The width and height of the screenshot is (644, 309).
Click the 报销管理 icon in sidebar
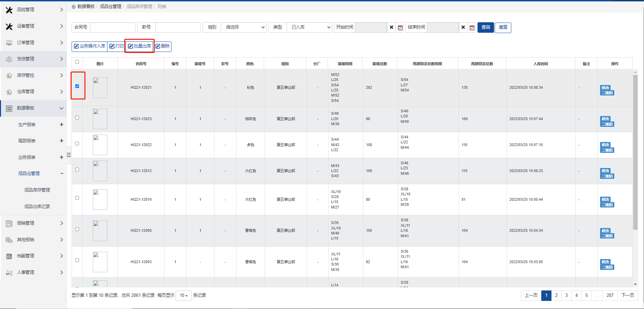pyautogui.click(x=9, y=223)
